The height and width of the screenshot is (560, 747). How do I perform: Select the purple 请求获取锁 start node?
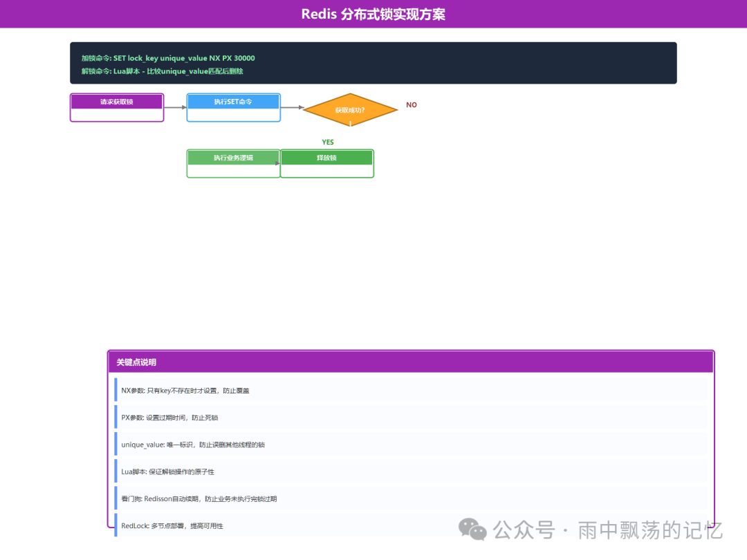point(116,101)
